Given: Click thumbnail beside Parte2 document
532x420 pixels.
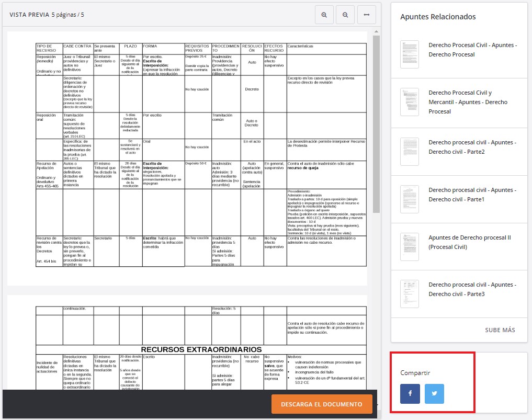Looking at the screenshot, I should click(409, 151).
